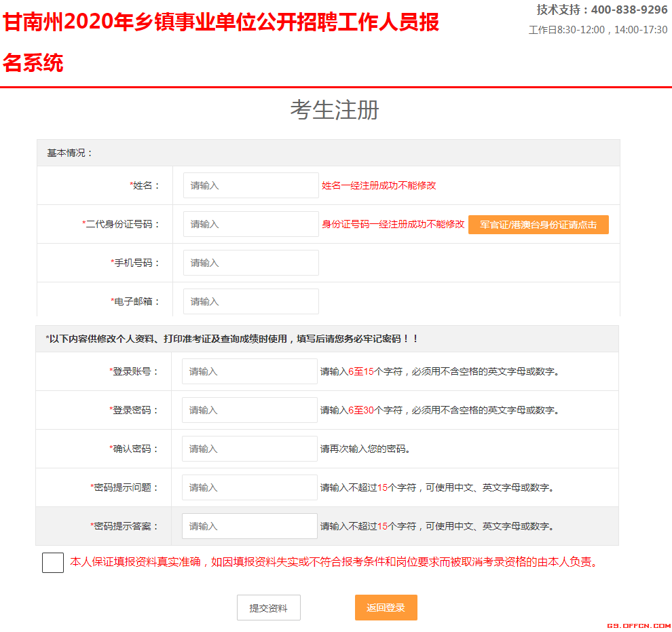Viewport: 672px width, 632px height.
Task: Click the tech support number 400-838-9296
Action: [x=629, y=10]
